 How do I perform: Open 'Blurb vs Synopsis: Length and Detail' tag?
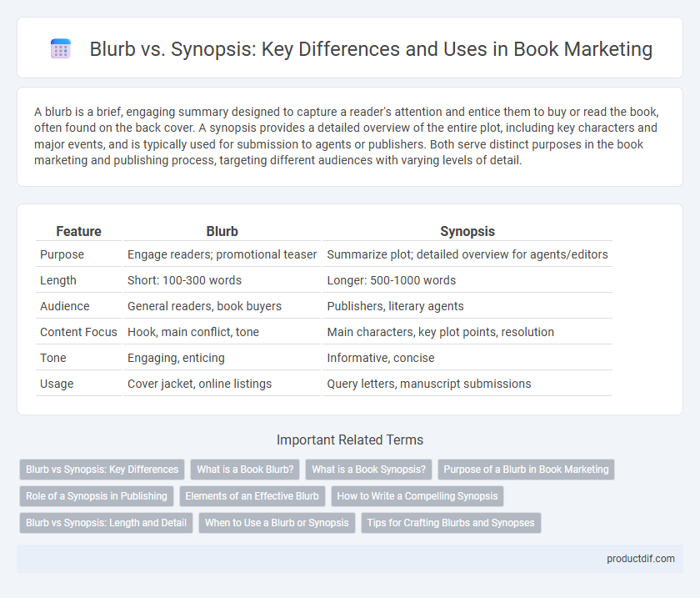pos(107,523)
